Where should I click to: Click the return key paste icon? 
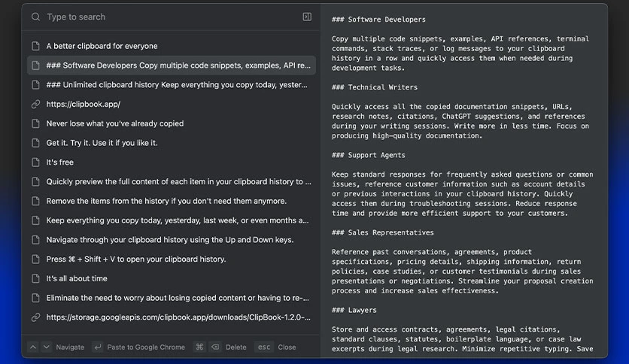pyautogui.click(x=98, y=347)
